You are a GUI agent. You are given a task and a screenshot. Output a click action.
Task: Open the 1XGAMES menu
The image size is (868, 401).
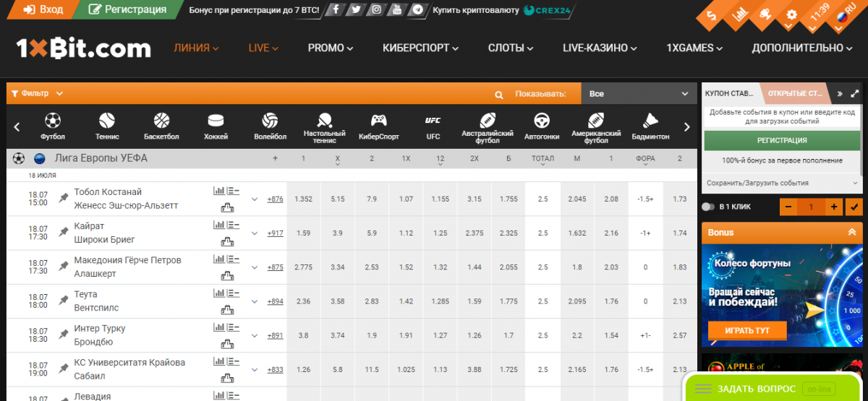[694, 48]
